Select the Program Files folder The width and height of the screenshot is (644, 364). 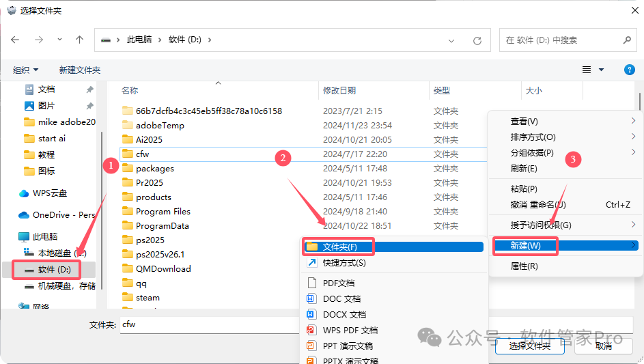click(x=163, y=212)
